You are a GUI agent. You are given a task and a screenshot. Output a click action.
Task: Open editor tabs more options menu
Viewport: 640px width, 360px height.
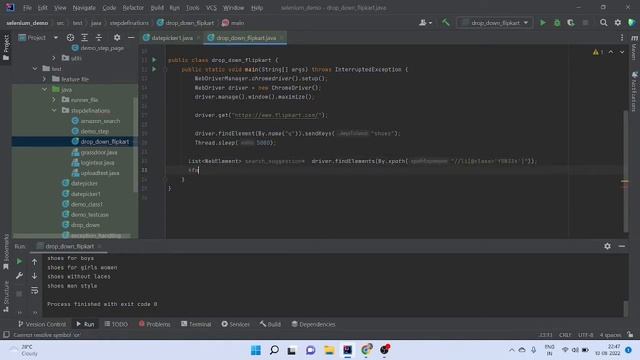tap(622, 38)
